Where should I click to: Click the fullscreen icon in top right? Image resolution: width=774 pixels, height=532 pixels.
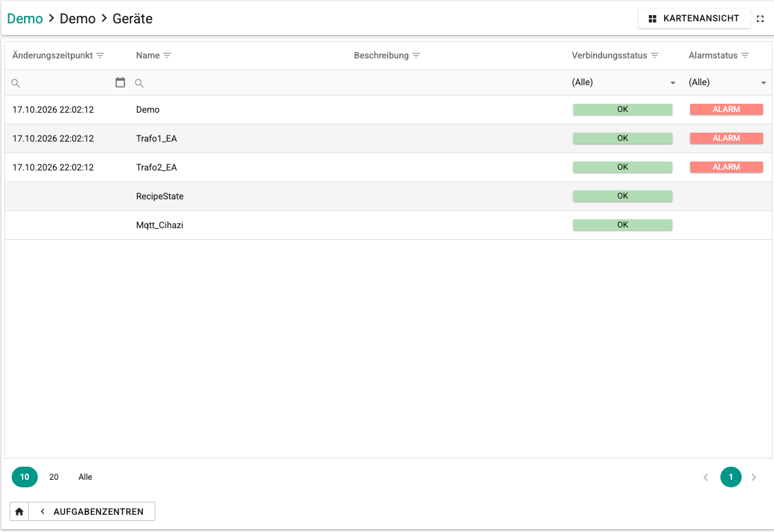pos(760,19)
